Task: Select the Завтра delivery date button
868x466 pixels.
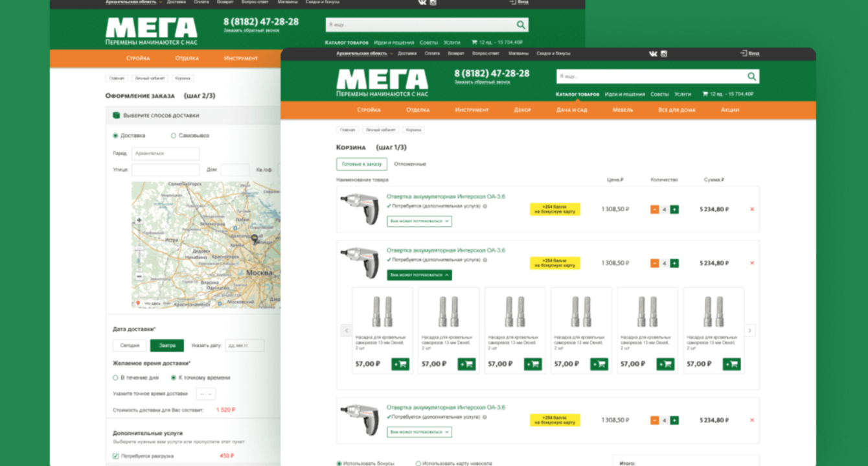Action: click(x=167, y=345)
